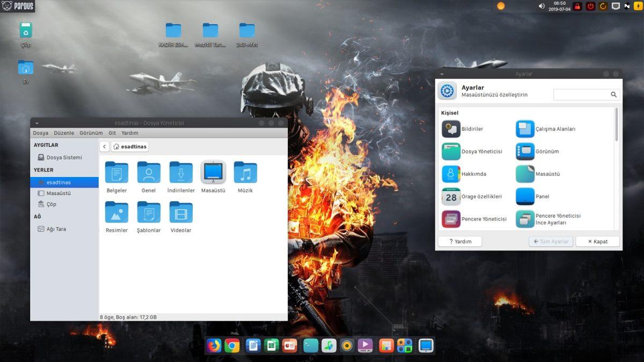Open the Ayarlar window title menu arrow
The width and height of the screenshot is (644, 362).
coord(442,74)
